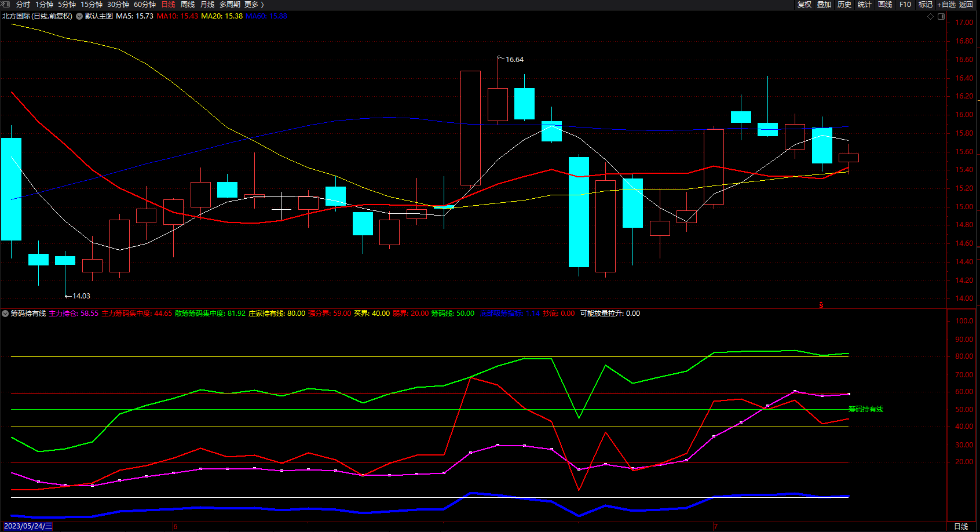
Task: Click the diamond icon above the price axis
Action: [x=931, y=16]
